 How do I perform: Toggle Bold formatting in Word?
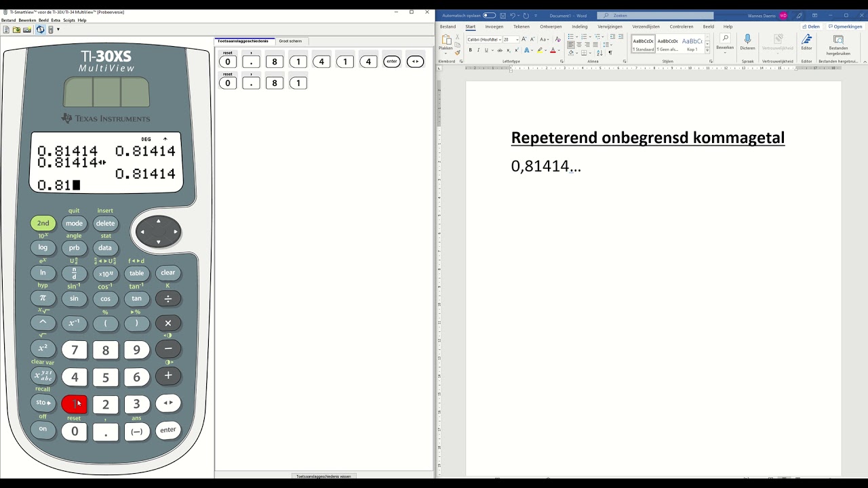point(470,50)
